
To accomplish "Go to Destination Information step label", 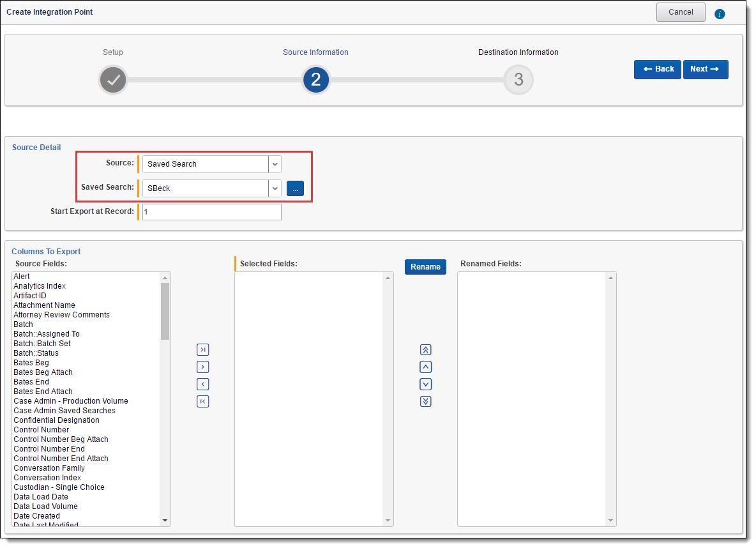I will 518,52.
